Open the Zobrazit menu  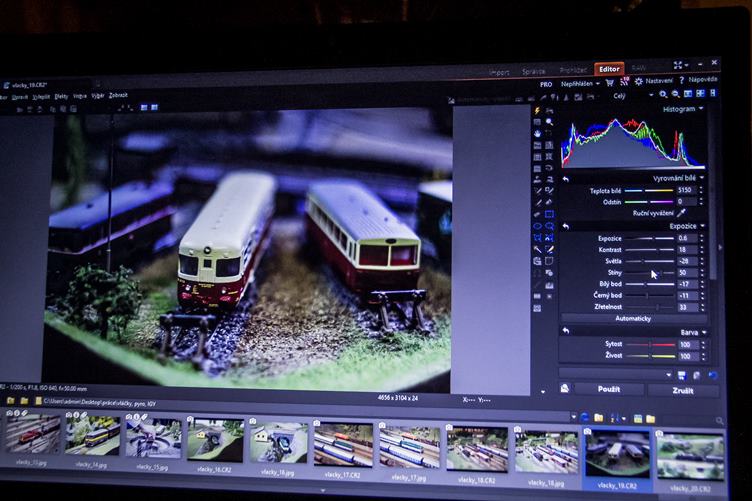118,96
